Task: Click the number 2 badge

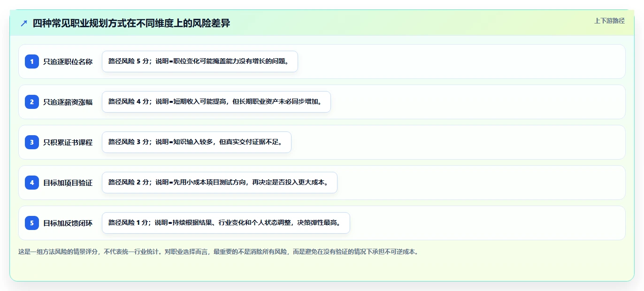Action: click(32, 102)
